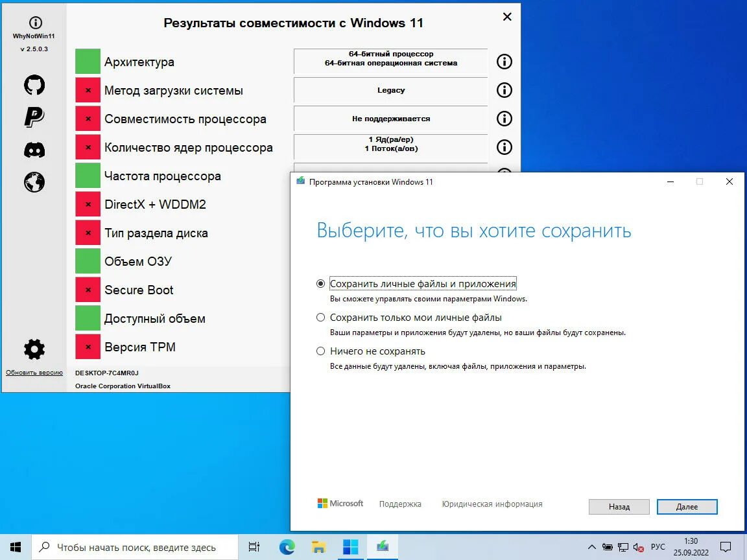
Task: Open the WhyNotWin11 info icon above the version
Action: [x=35, y=23]
